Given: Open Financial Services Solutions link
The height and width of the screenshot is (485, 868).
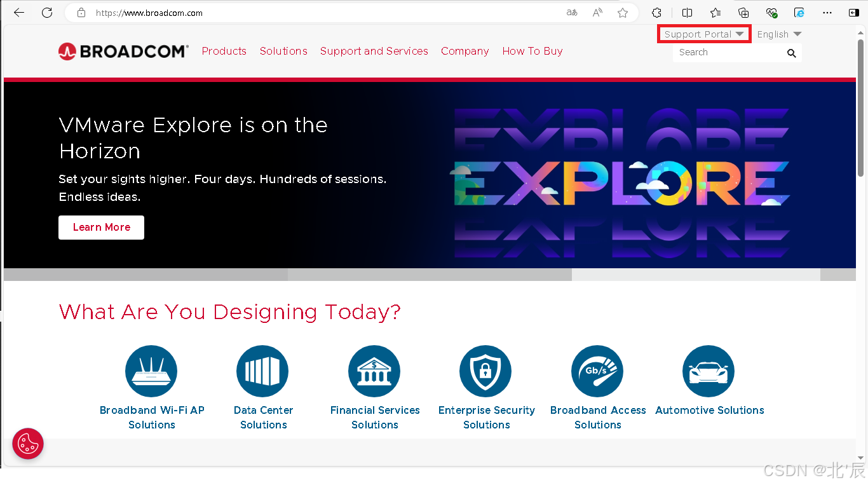Looking at the screenshot, I should [375, 418].
